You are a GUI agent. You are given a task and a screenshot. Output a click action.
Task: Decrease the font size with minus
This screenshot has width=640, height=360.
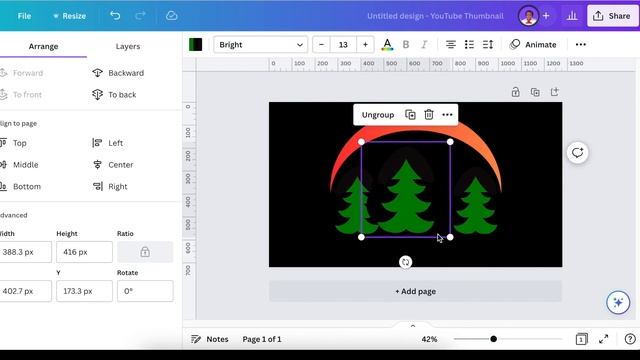[x=321, y=44]
